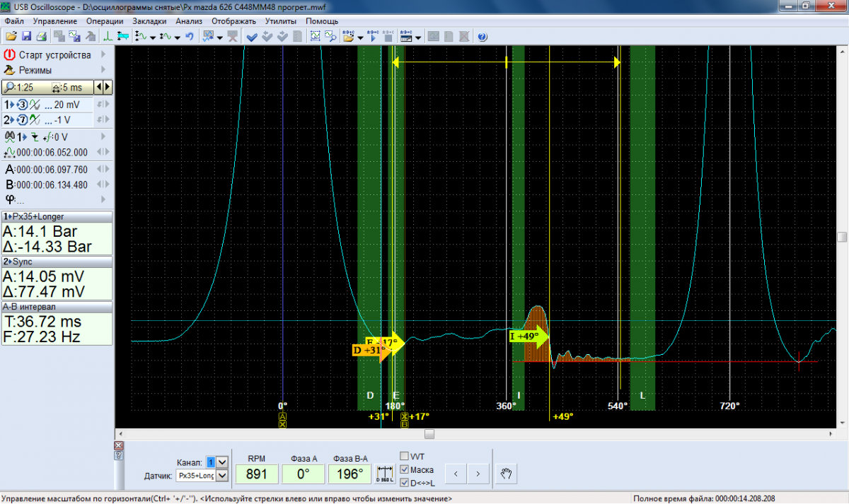Toggle channel 1 coupling waveform icon

(34, 105)
